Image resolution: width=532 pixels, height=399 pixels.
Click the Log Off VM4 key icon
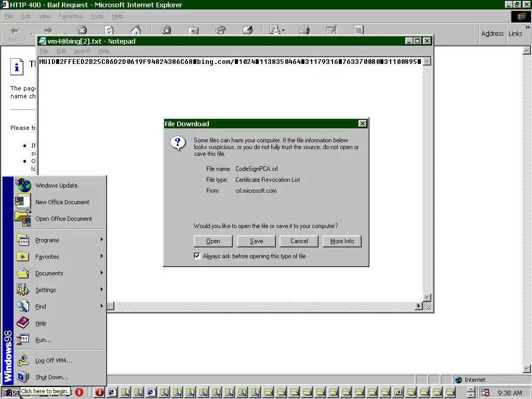pyautogui.click(x=23, y=361)
